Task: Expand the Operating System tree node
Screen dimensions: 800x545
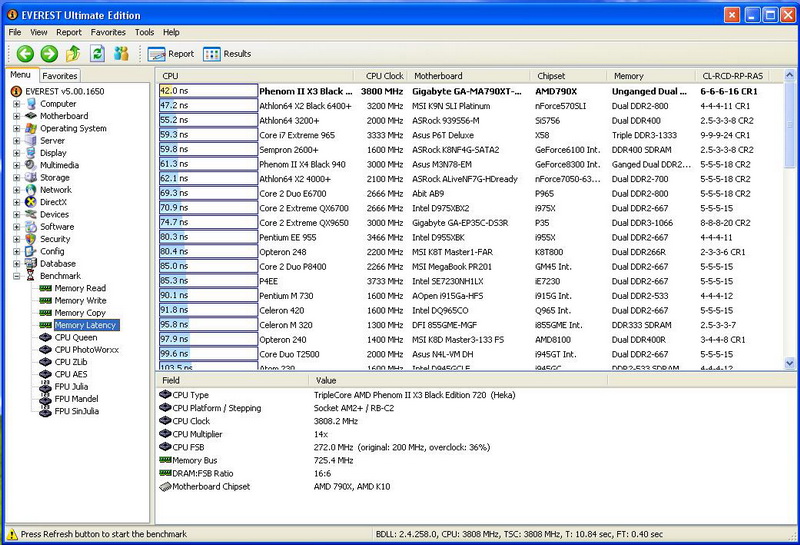Action: (16, 128)
